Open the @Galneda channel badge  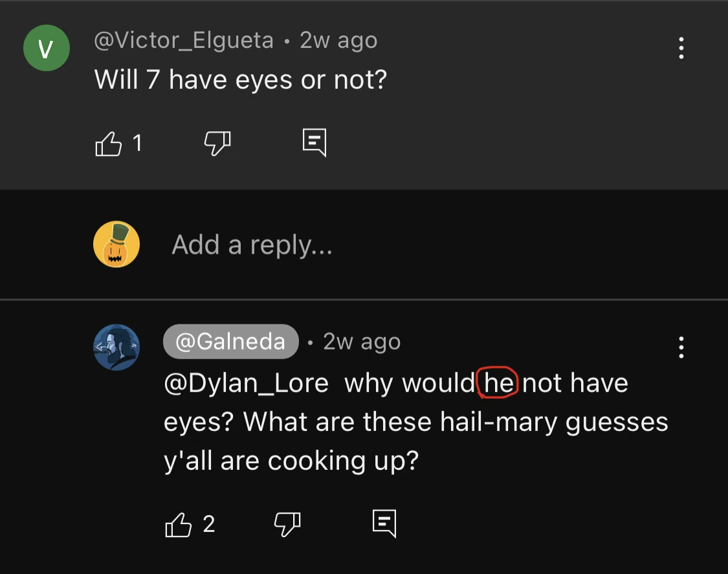click(x=230, y=342)
